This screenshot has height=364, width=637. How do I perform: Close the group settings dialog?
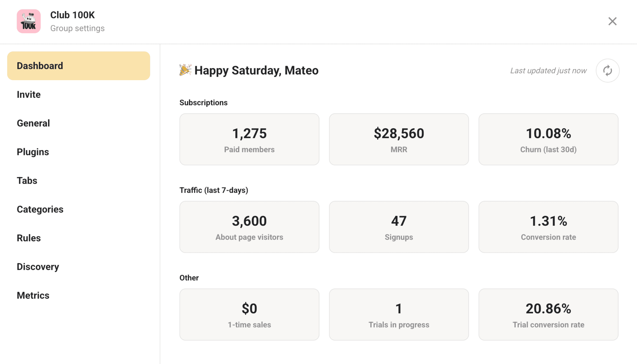(612, 21)
